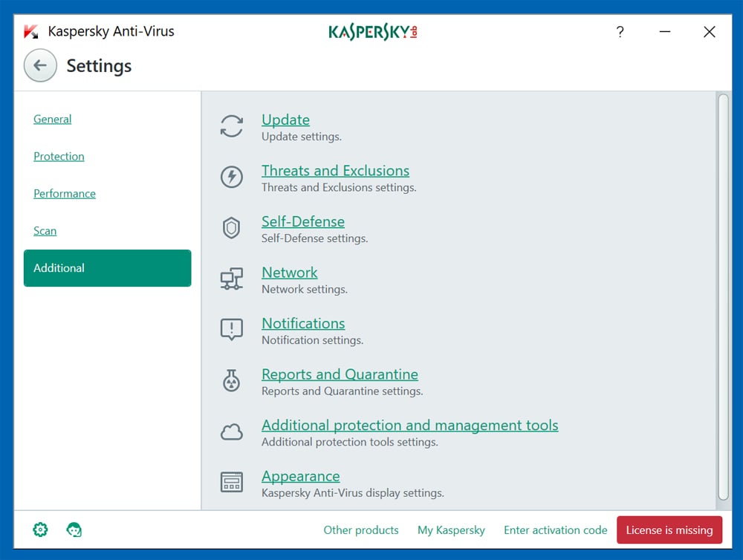
Task: Open the General settings section
Action: point(53,119)
